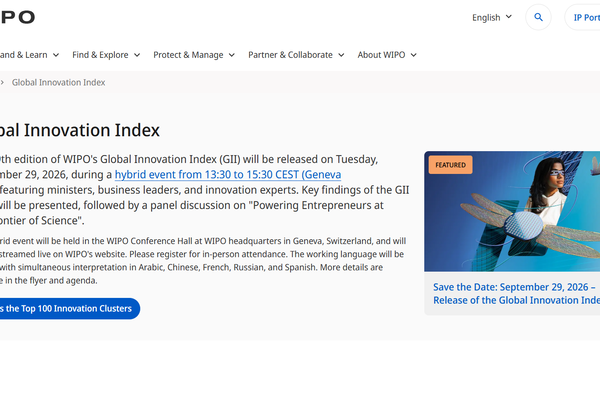Click the chevron next to Find & Explore

[x=137, y=56]
